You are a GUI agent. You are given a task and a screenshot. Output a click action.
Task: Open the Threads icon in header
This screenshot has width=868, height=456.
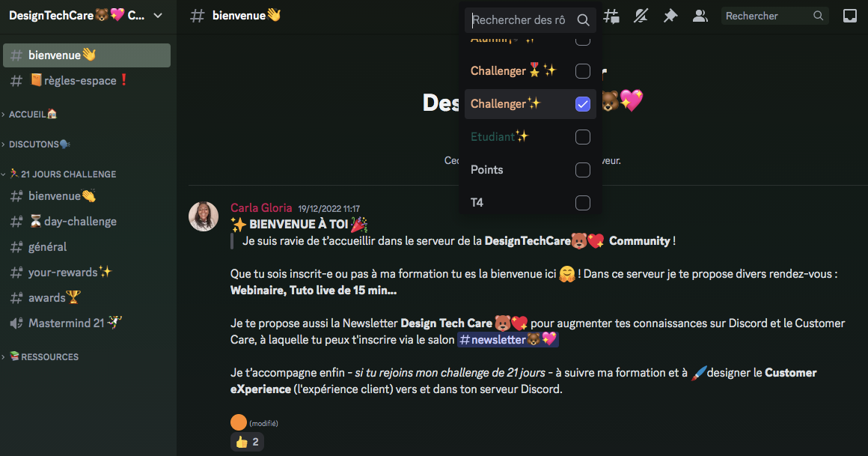click(611, 16)
